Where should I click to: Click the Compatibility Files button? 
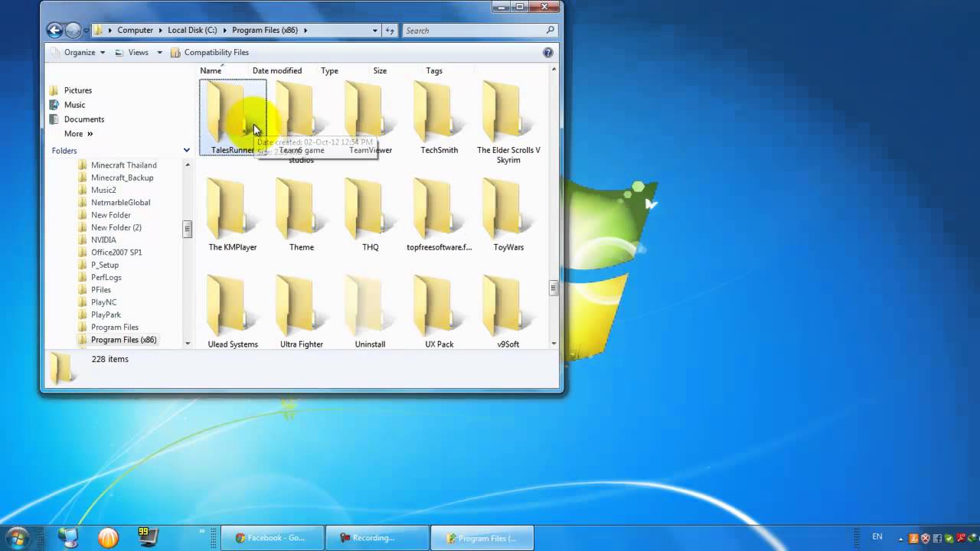click(210, 53)
